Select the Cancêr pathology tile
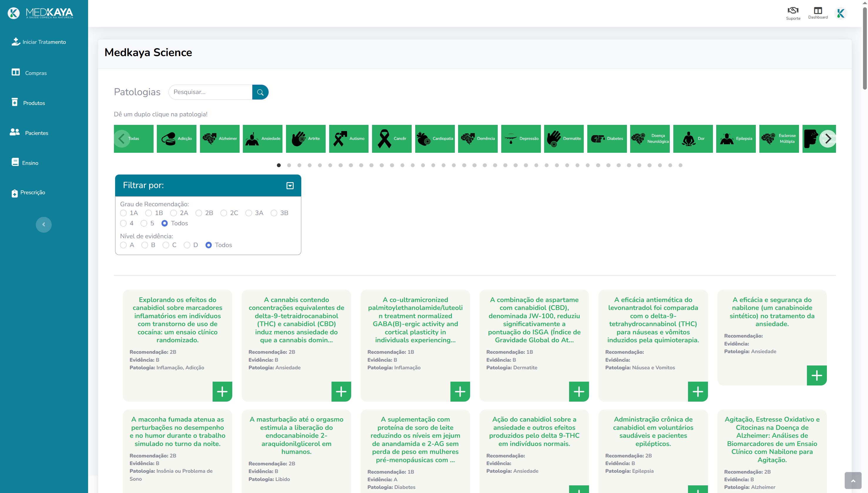This screenshot has width=868, height=493. [x=392, y=139]
